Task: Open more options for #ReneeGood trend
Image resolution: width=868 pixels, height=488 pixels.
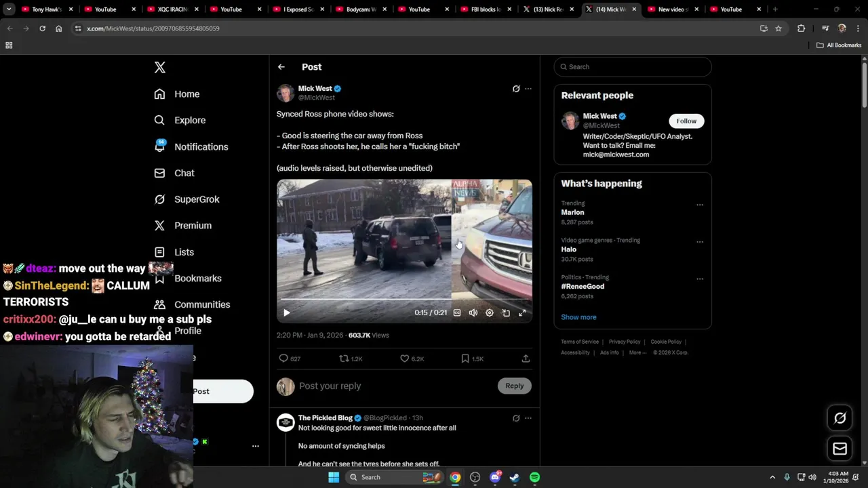Action: pyautogui.click(x=700, y=279)
